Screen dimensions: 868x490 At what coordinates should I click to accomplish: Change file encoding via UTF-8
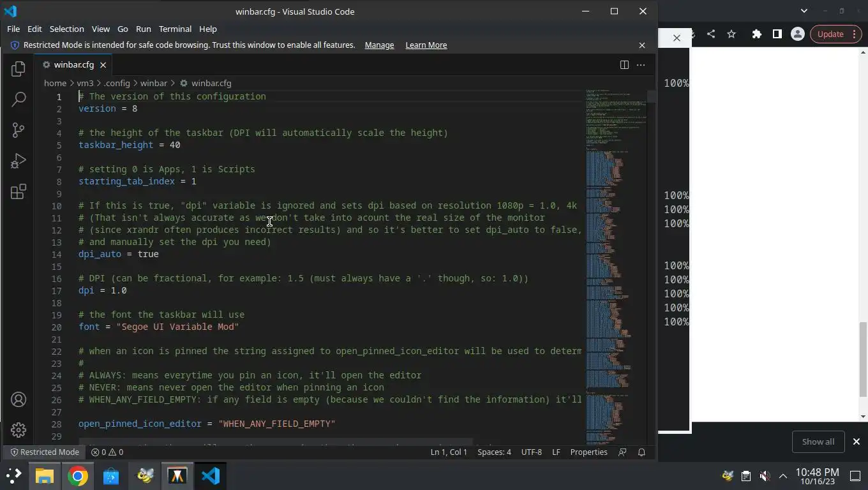(532, 452)
